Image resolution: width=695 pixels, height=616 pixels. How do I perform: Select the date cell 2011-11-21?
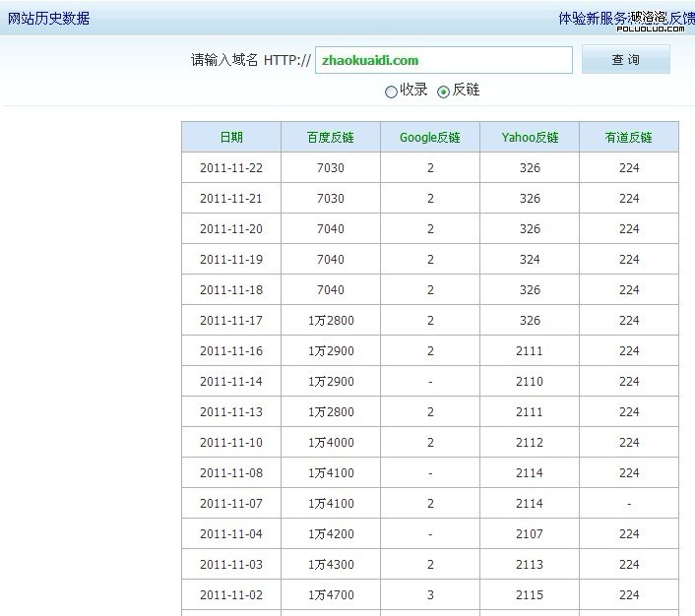pos(231,199)
